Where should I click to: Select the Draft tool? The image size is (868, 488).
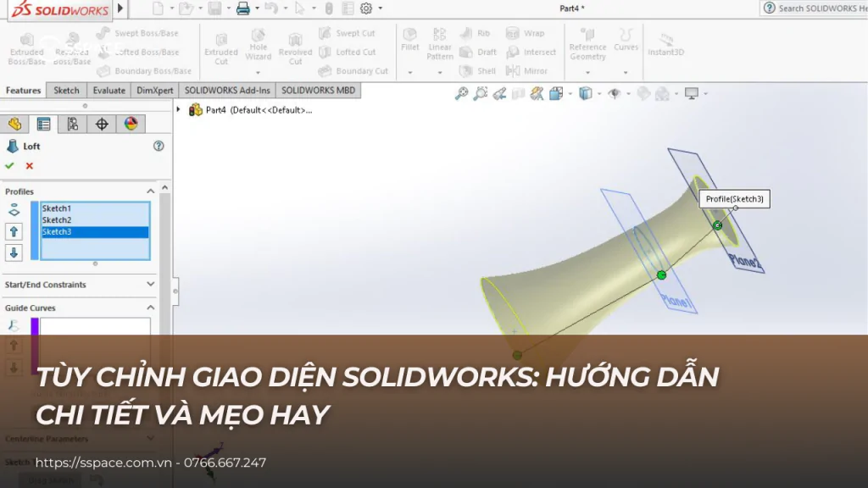click(x=478, y=52)
